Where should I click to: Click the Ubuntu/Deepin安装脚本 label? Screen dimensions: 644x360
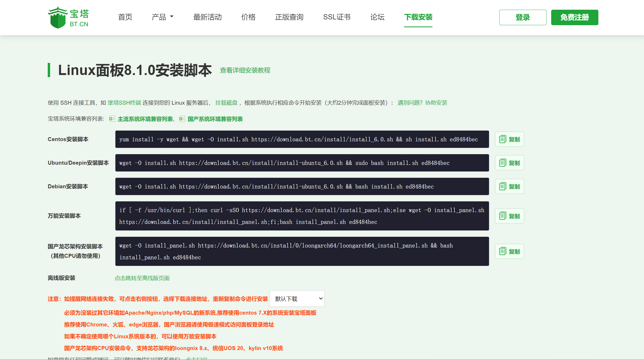pyautogui.click(x=78, y=163)
